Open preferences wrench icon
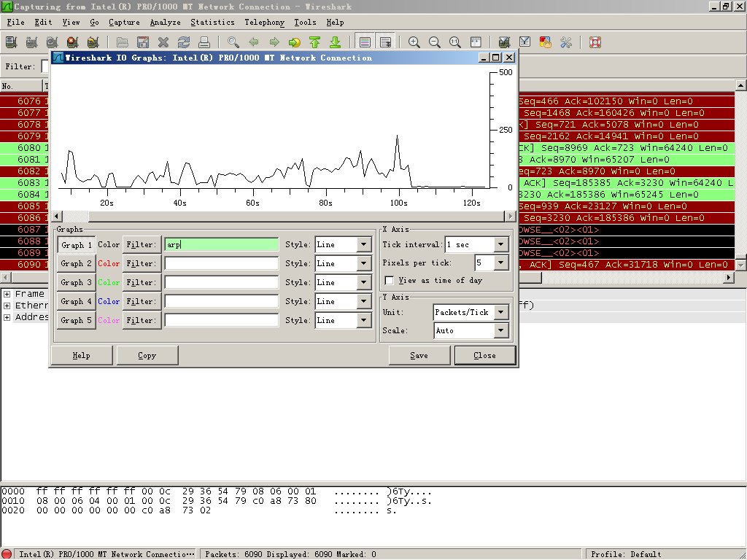This screenshot has height=560, width=747. (566, 42)
